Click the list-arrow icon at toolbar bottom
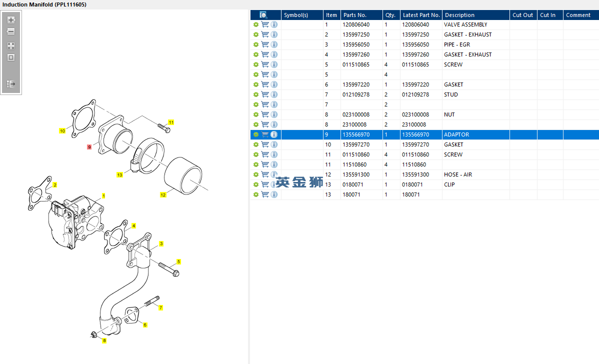The width and height of the screenshot is (599, 364). pos(11,83)
